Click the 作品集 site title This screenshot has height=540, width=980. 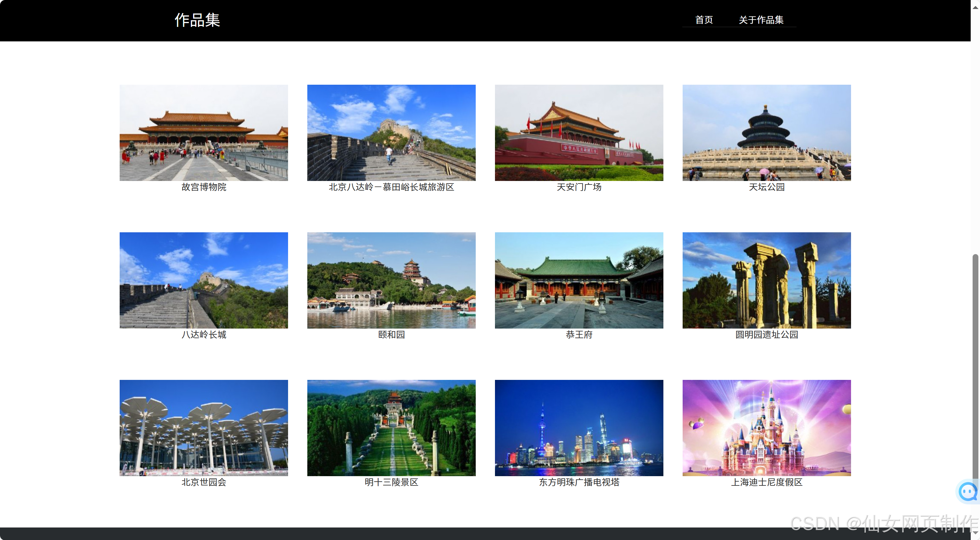pyautogui.click(x=197, y=20)
